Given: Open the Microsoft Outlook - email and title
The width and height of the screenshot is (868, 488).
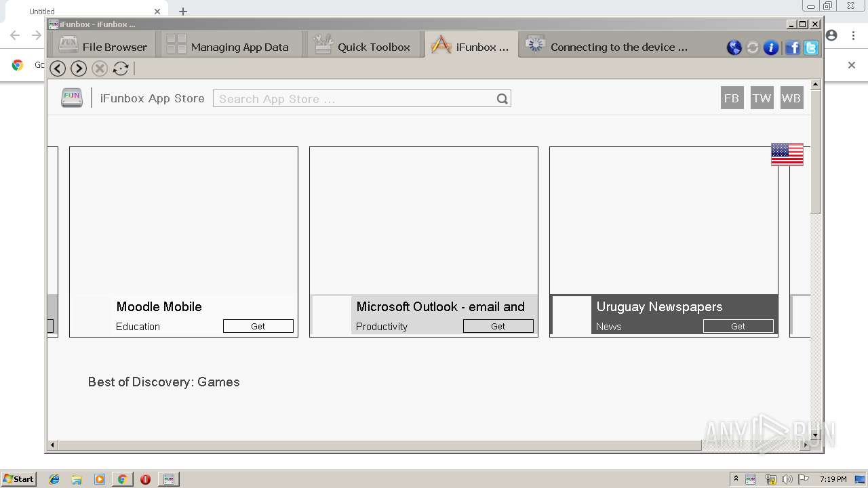Looking at the screenshot, I should coord(441,306).
